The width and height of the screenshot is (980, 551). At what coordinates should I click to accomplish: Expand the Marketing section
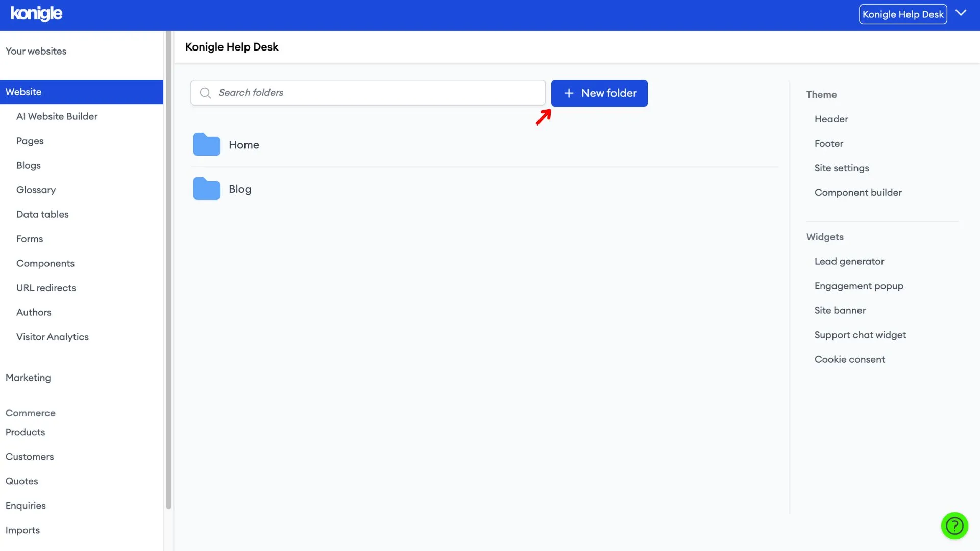coord(28,378)
